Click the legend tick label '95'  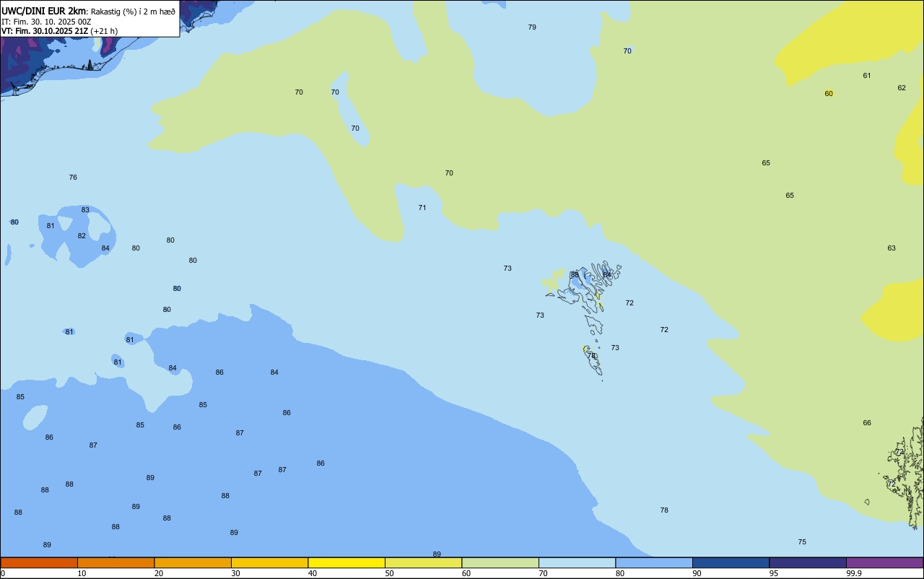point(774,573)
